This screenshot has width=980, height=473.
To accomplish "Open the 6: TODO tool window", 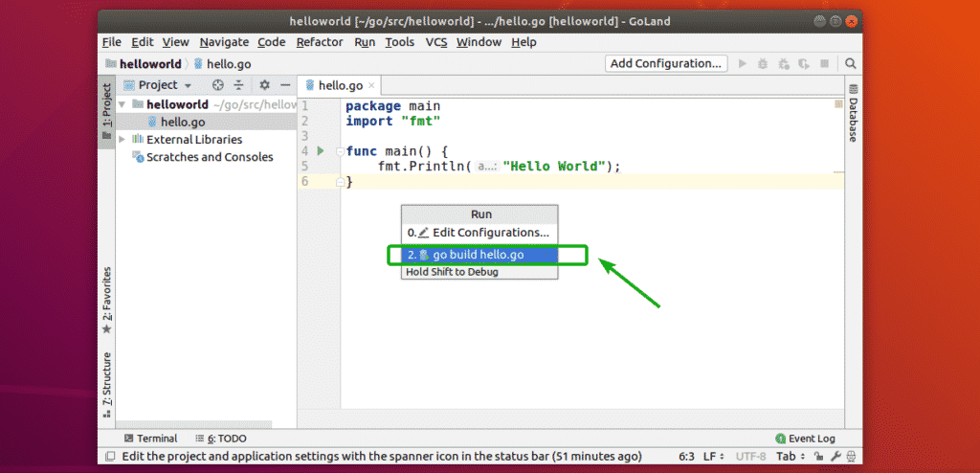I will (221, 439).
